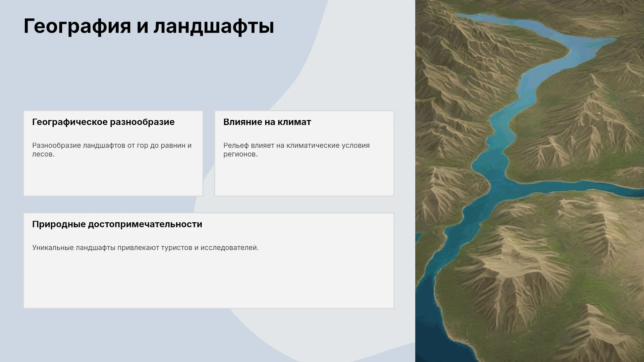Select the heading "Природные достопримечательности"
The height and width of the screenshot is (362, 644).
pyautogui.click(x=117, y=224)
